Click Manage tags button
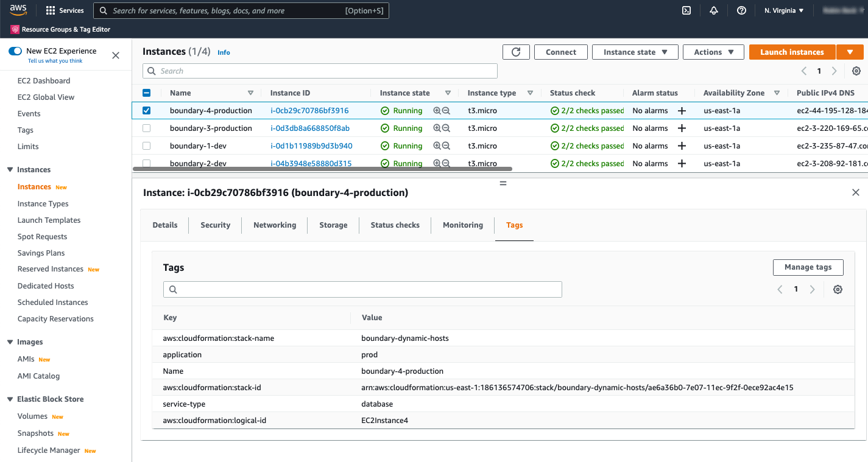 [808, 267]
